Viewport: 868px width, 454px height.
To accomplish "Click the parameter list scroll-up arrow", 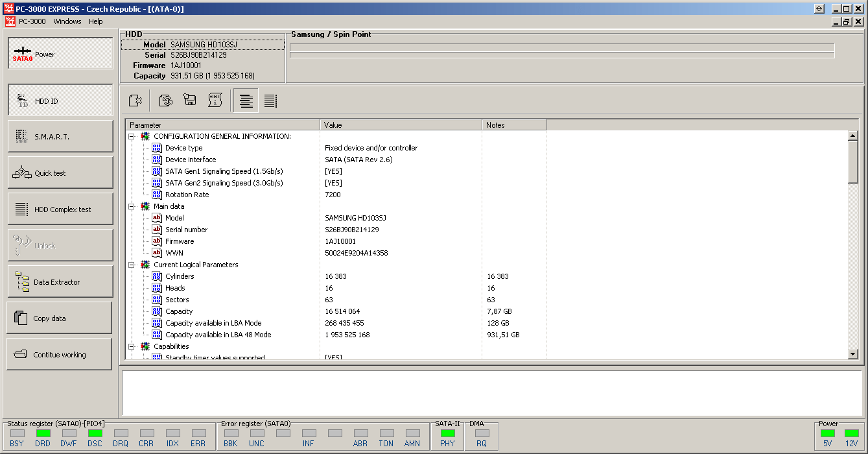I will tap(853, 136).
